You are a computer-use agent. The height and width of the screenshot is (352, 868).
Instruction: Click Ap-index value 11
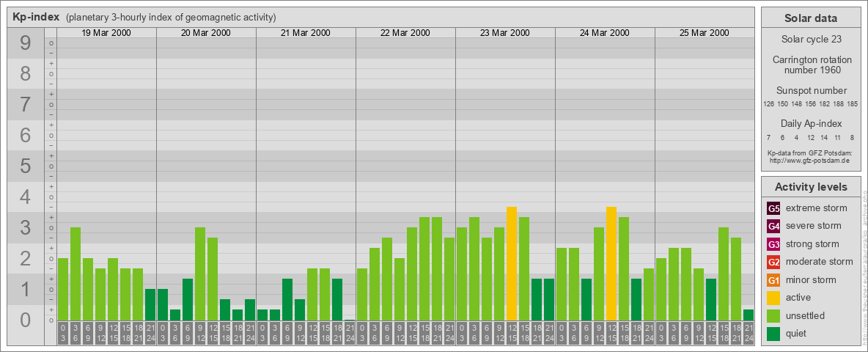pos(838,137)
